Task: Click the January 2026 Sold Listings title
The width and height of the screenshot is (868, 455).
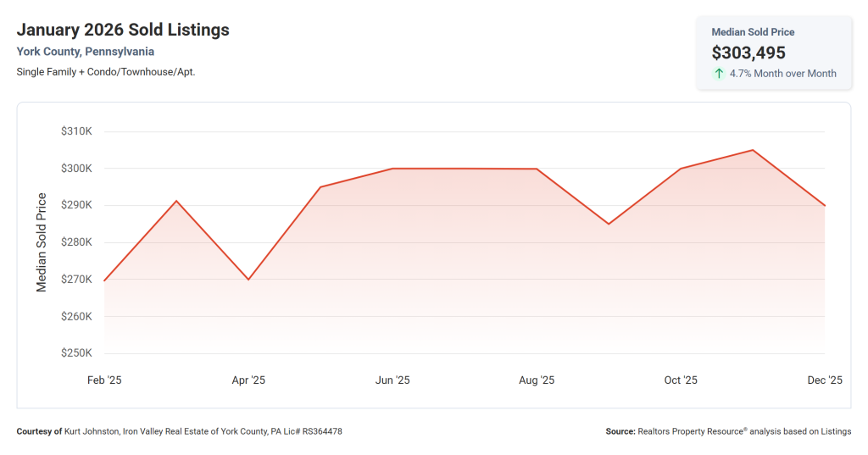Action: tap(123, 30)
